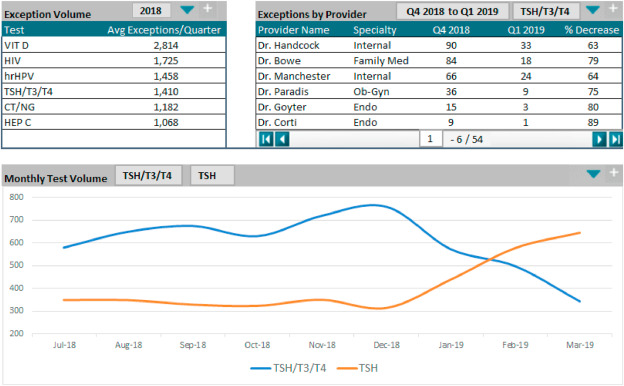Click the page number input field
The height and width of the screenshot is (386, 624).
[x=430, y=139]
